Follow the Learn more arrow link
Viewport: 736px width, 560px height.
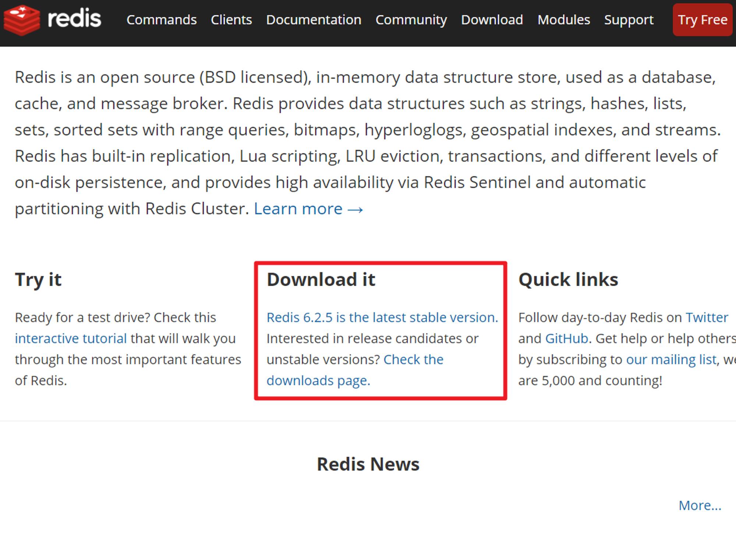[x=309, y=209]
